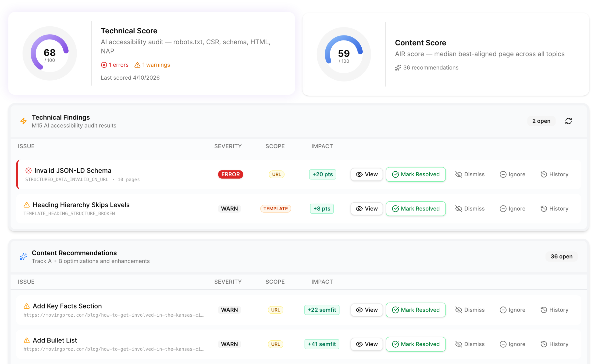Dismiss the Invalid JSON-LD Schema finding
This screenshot has width=598, height=364.
[x=470, y=174]
